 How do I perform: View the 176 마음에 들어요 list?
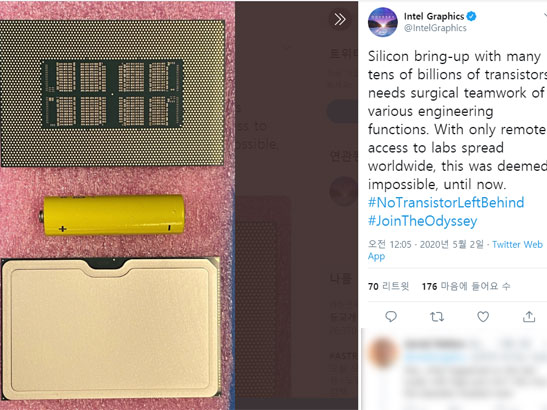(466, 286)
